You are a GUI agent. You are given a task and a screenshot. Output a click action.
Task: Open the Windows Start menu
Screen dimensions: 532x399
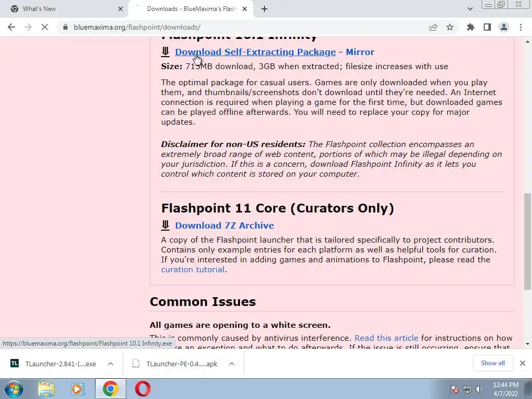(x=14, y=389)
